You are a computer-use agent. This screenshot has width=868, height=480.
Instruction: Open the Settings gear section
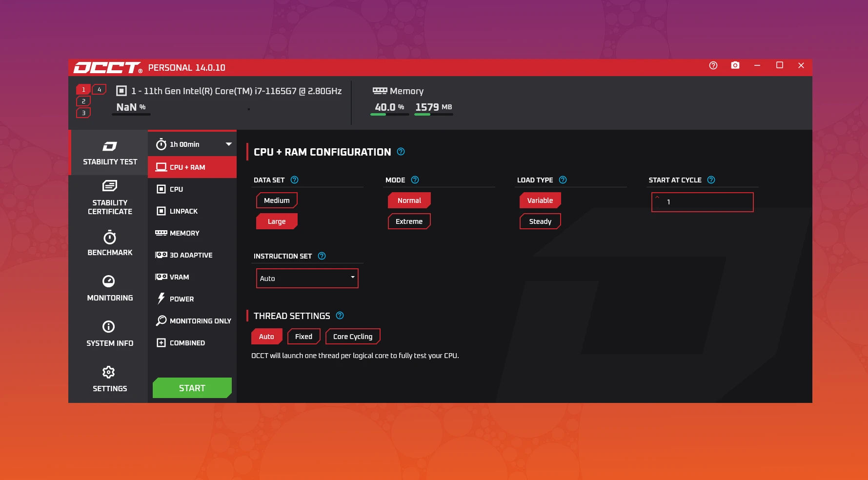[x=110, y=379]
